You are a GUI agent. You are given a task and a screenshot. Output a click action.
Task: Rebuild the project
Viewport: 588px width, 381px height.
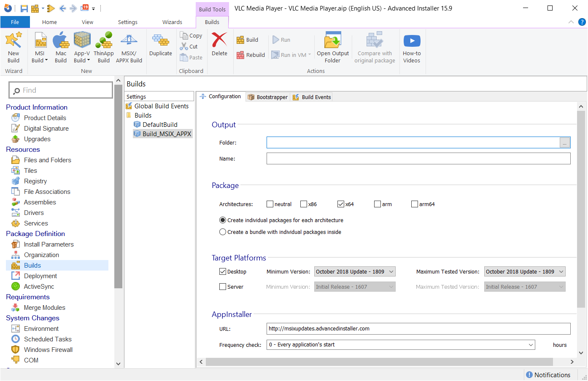pos(251,55)
